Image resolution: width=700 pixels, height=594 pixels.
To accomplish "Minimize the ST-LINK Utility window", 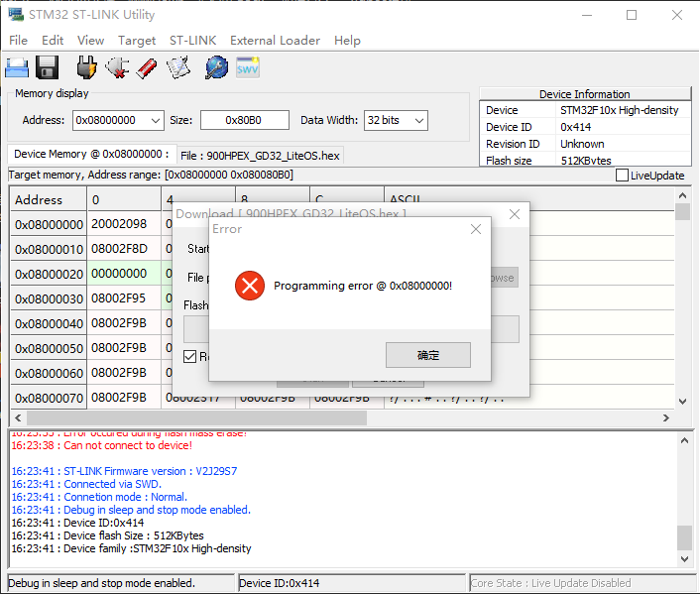I will tap(587, 15).
